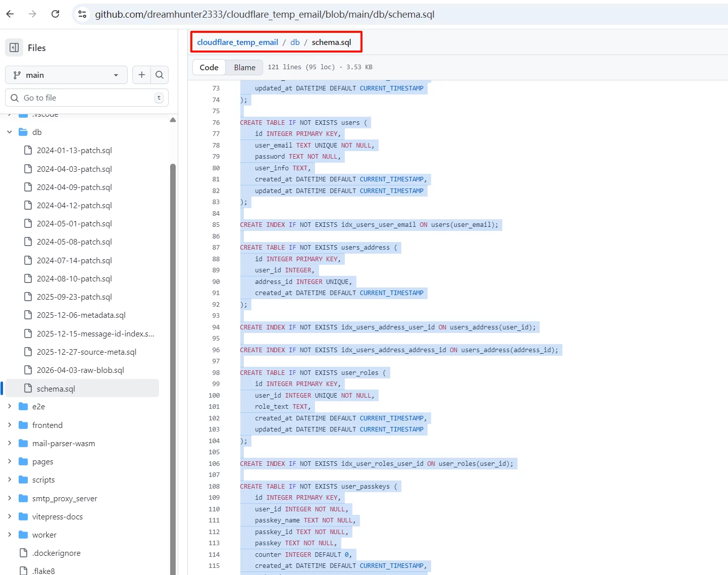The width and height of the screenshot is (728, 575).
Task: Open 2024-05-01-patch.sql in file tree
Action: pos(74,224)
